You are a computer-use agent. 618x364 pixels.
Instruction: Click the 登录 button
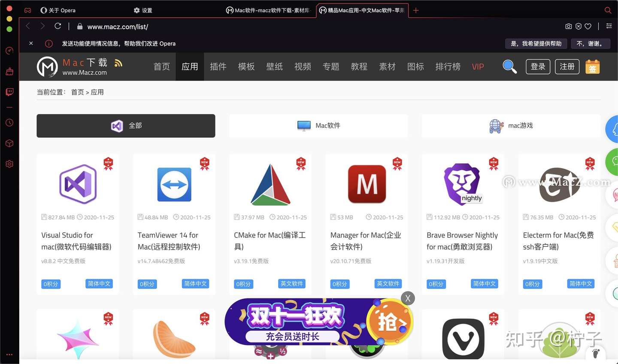(x=538, y=66)
